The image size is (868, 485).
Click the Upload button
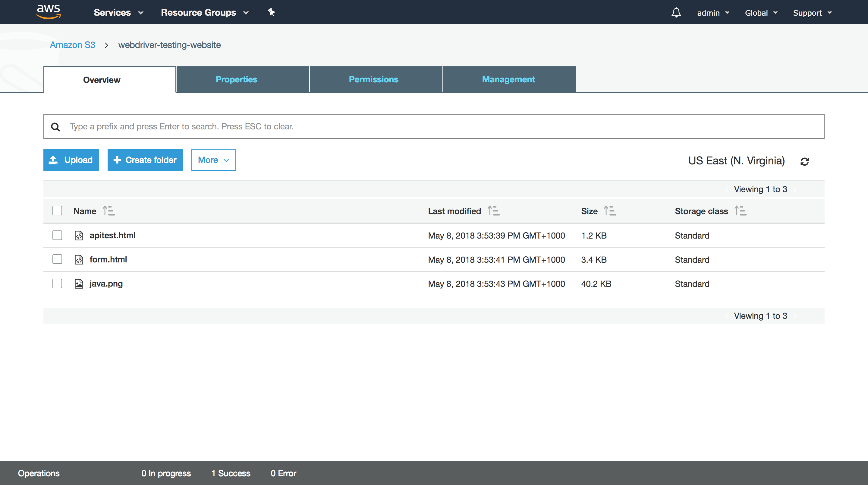point(71,160)
